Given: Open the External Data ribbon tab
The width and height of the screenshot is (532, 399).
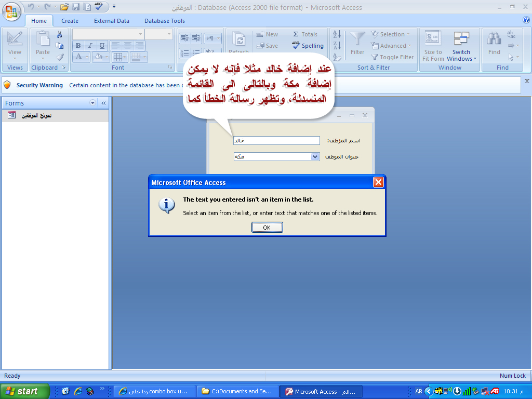Looking at the screenshot, I should click(112, 21).
